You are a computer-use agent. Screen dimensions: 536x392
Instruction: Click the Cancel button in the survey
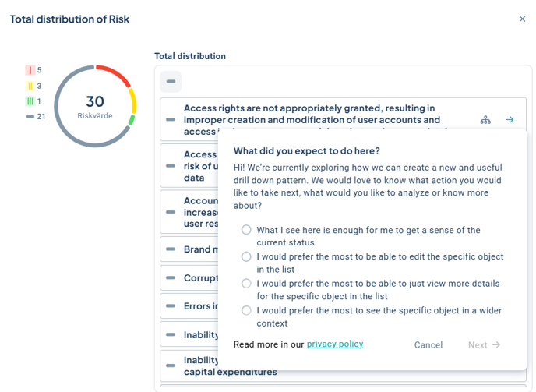428,344
